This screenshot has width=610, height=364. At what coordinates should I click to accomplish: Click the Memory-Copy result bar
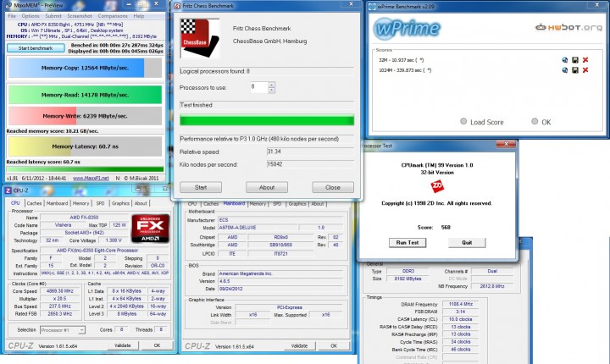[x=86, y=68]
